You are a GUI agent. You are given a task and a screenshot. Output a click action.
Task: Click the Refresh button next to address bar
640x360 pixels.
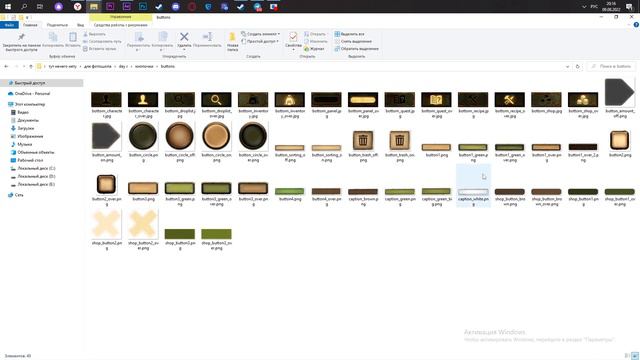coord(577,66)
